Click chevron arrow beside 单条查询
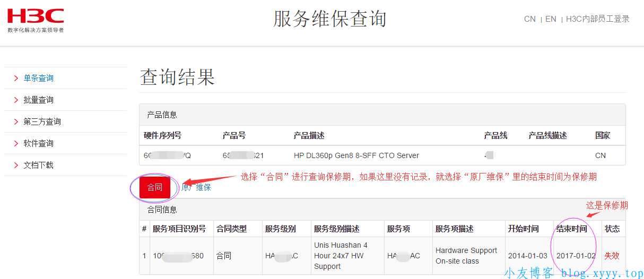Viewport: 644px width, 279px height. click(x=16, y=78)
